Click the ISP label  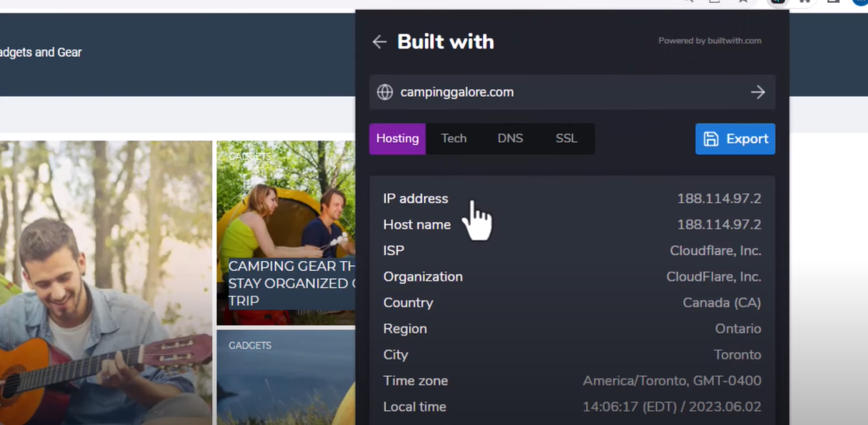tap(394, 251)
